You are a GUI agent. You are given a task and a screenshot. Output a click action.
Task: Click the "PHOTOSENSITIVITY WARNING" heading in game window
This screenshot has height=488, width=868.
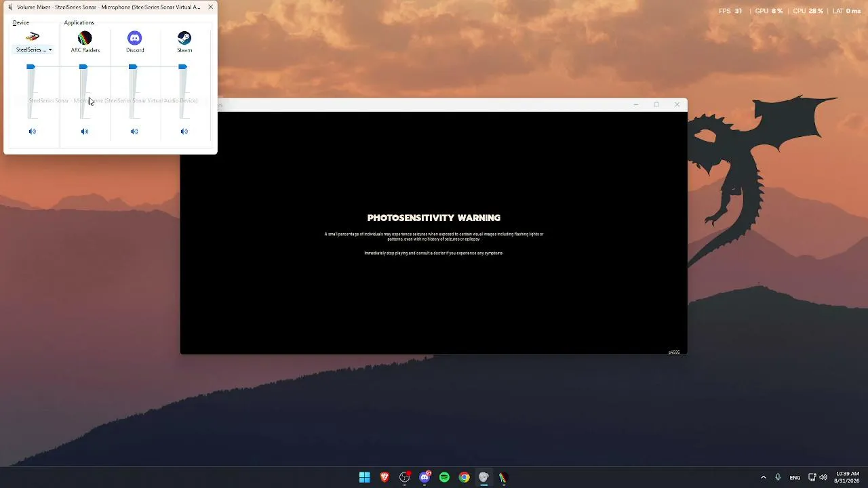[x=434, y=218]
